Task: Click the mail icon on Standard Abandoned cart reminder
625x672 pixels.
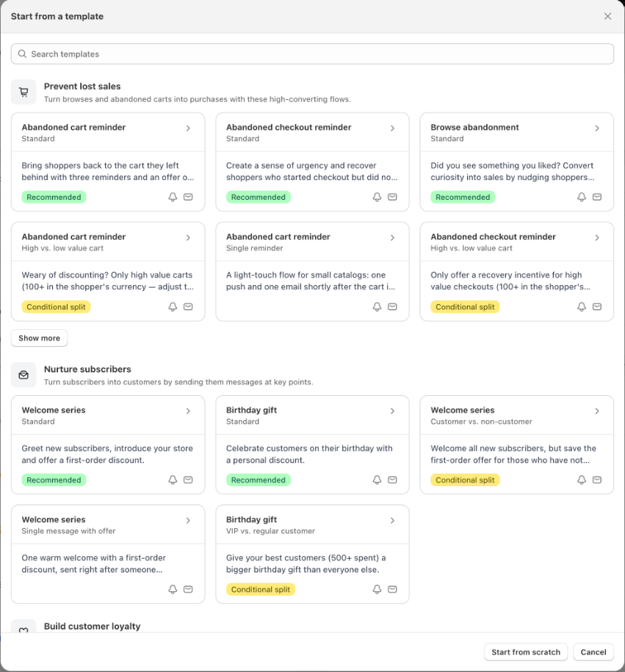Action: click(x=188, y=197)
